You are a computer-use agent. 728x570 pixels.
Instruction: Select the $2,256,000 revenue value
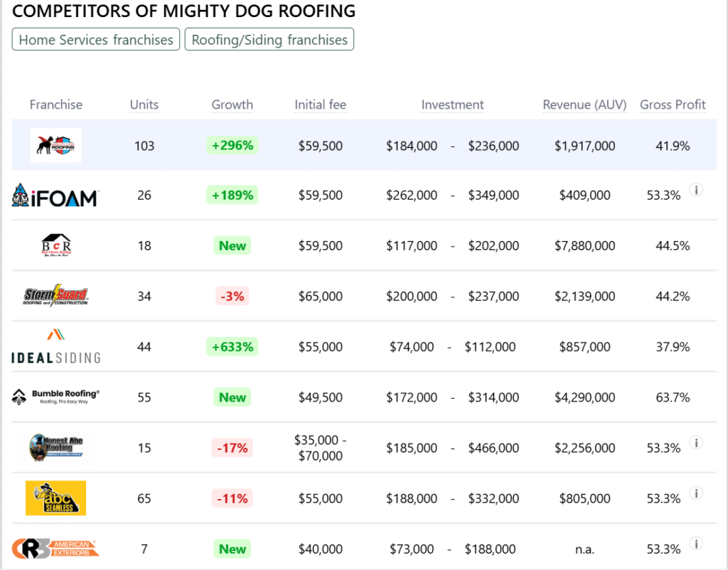[584, 448]
